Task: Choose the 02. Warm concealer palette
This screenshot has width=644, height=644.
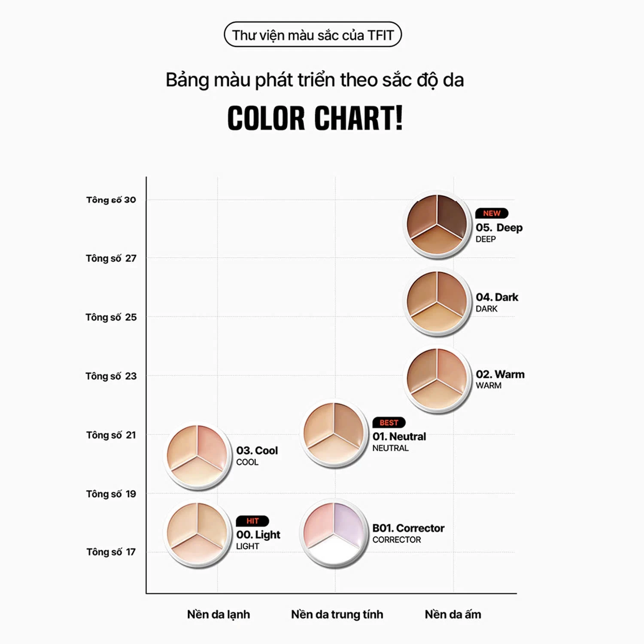Action: [437, 379]
